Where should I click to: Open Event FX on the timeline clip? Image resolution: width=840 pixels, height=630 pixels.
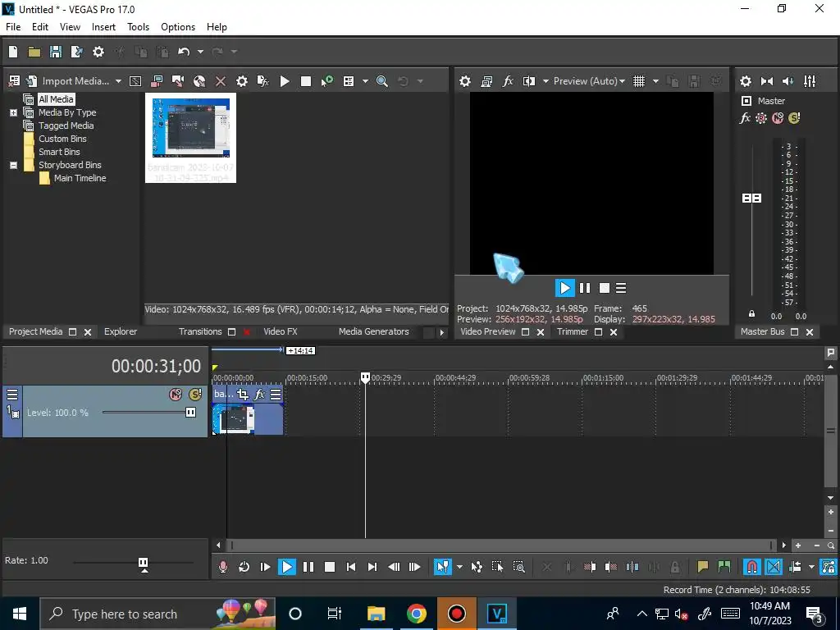259,395
